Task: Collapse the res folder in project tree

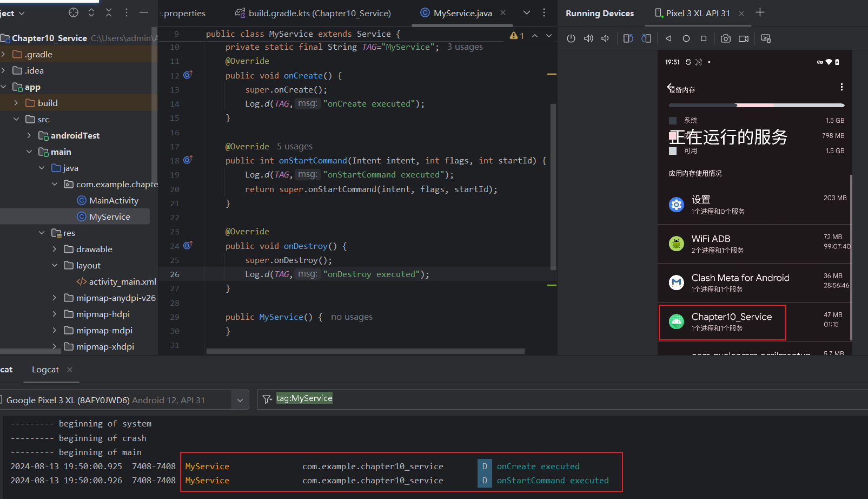Action: coord(42,233)
